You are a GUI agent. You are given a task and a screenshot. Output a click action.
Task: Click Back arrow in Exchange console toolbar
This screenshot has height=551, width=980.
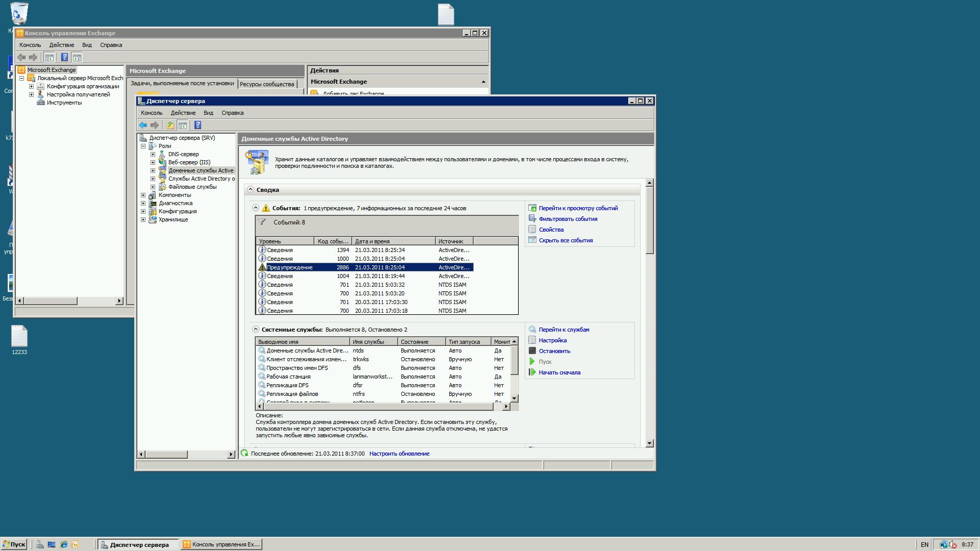21,57
